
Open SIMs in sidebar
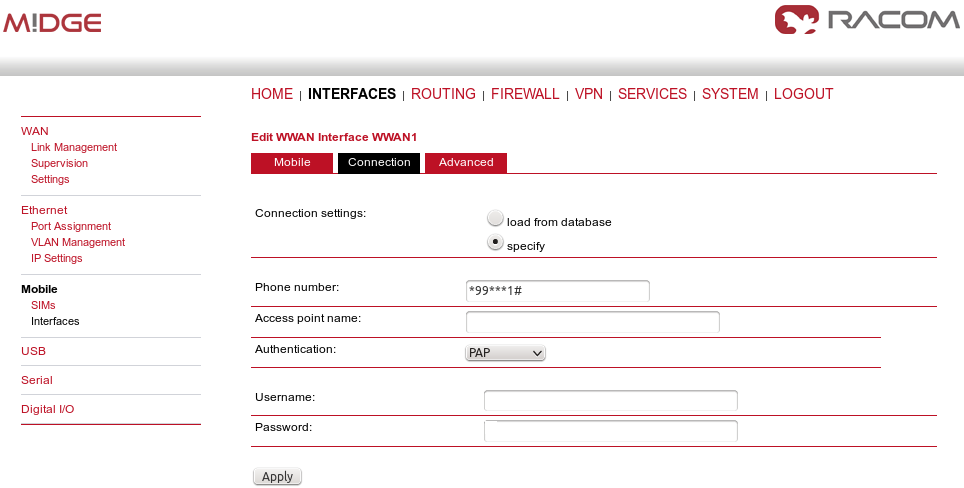click(x=43, y=305)
